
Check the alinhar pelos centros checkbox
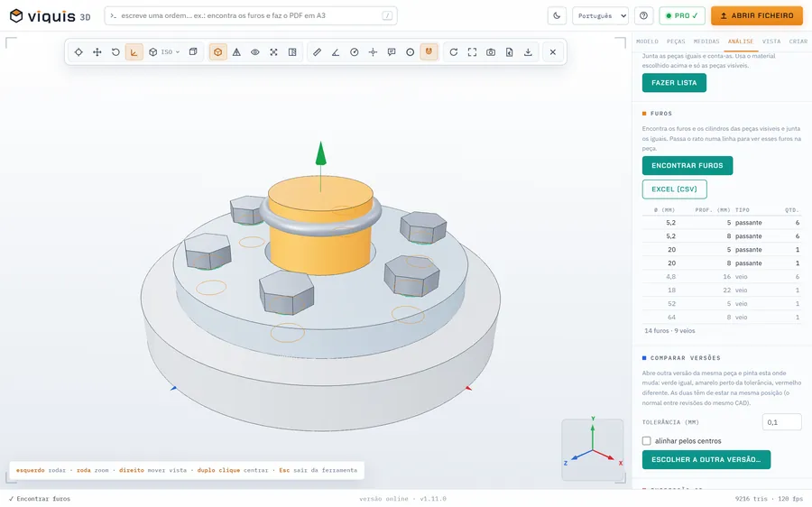tap(646, 441)
